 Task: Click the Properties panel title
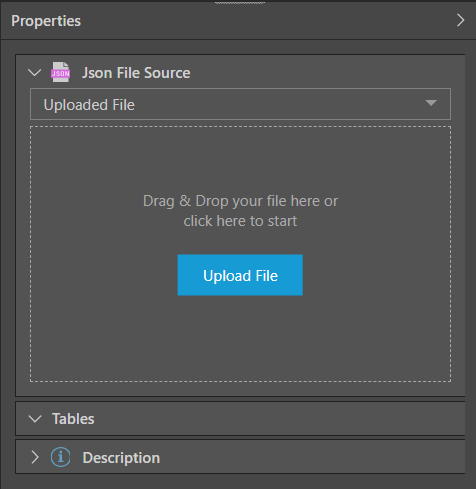[x=46, y=21]
